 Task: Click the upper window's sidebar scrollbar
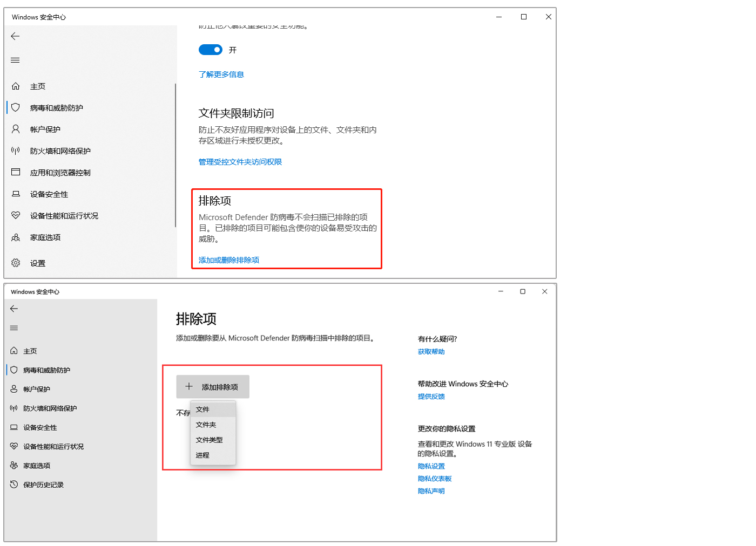(x=175, y=155)
